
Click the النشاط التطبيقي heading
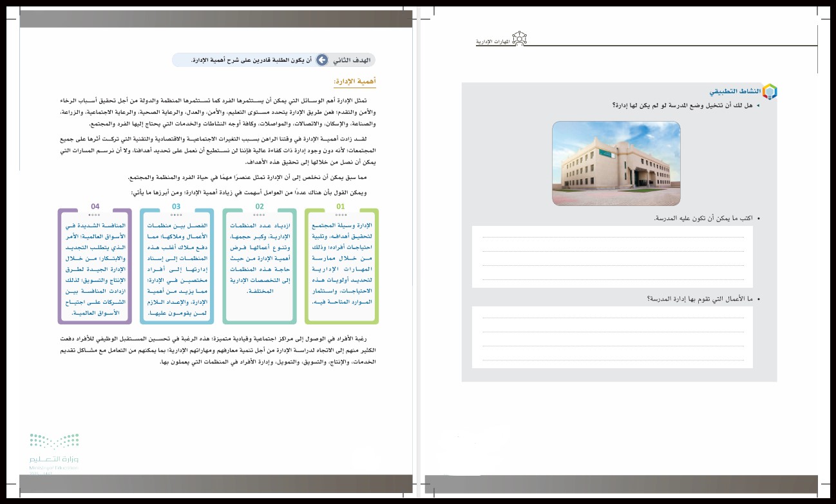coord(734,91)
